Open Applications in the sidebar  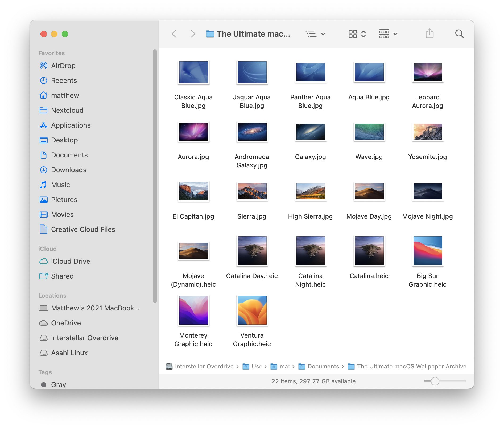pyautogui.click(x=71, y=125)
